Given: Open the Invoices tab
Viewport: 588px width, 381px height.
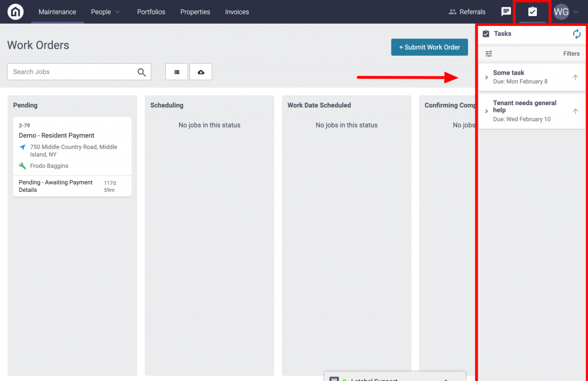Looking at the screenshot, I should tap(237, 11).
